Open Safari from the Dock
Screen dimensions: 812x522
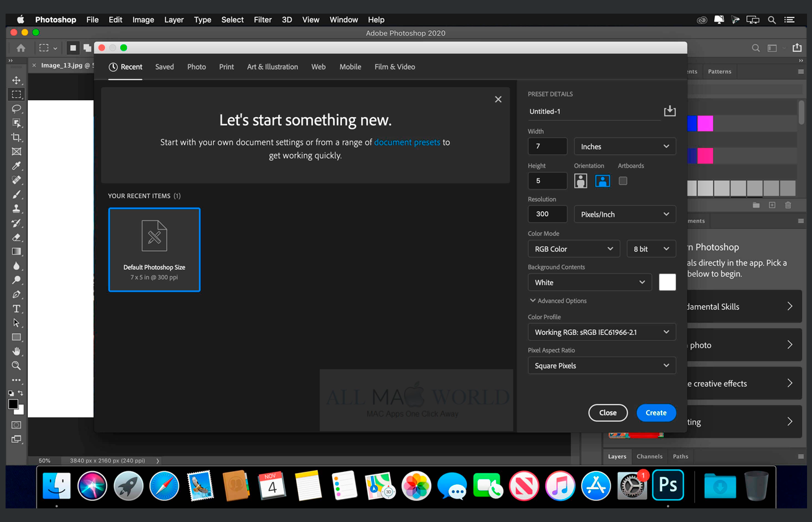pos(164,485)
